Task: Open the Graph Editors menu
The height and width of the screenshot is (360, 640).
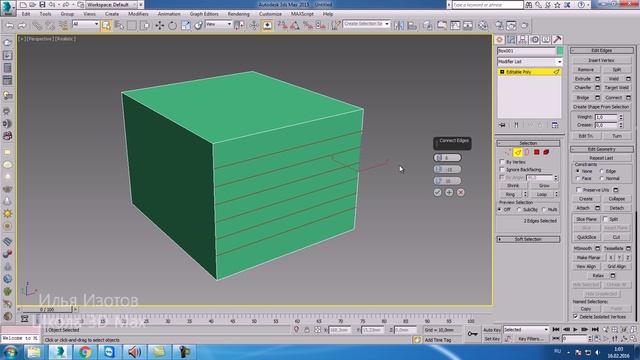Action: pyautogui.click(x=204, y=14)
